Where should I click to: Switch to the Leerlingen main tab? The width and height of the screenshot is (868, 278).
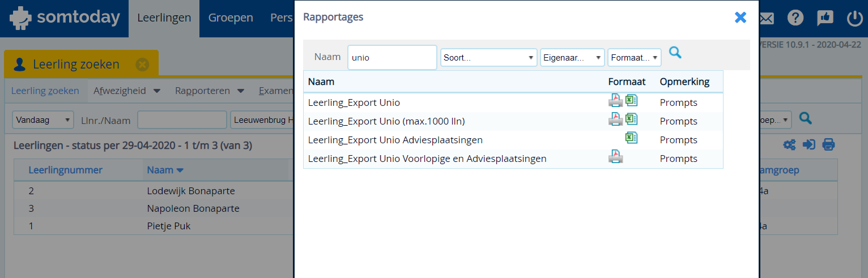pos(164,18)
